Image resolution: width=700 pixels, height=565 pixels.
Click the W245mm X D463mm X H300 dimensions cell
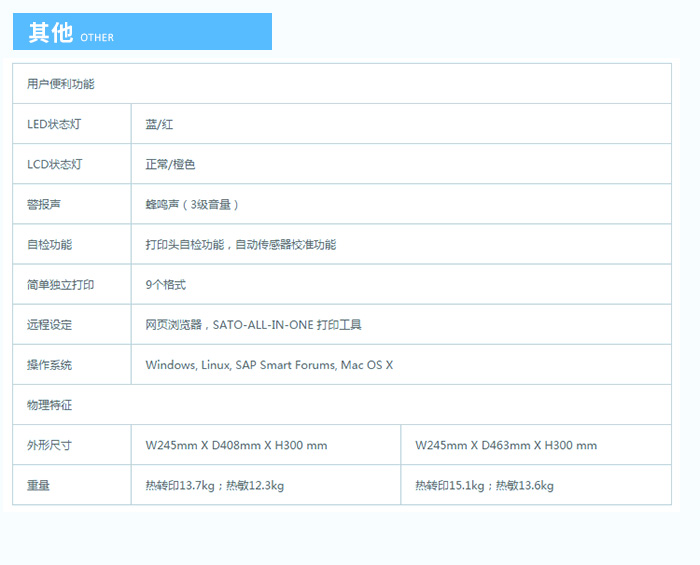point(506,445)
